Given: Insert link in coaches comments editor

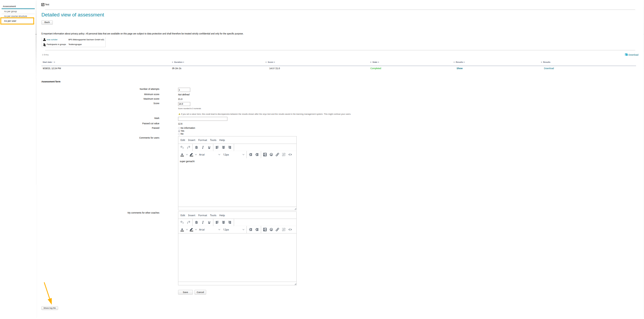Looking at the screenshot, I should (x=277, y=230).
